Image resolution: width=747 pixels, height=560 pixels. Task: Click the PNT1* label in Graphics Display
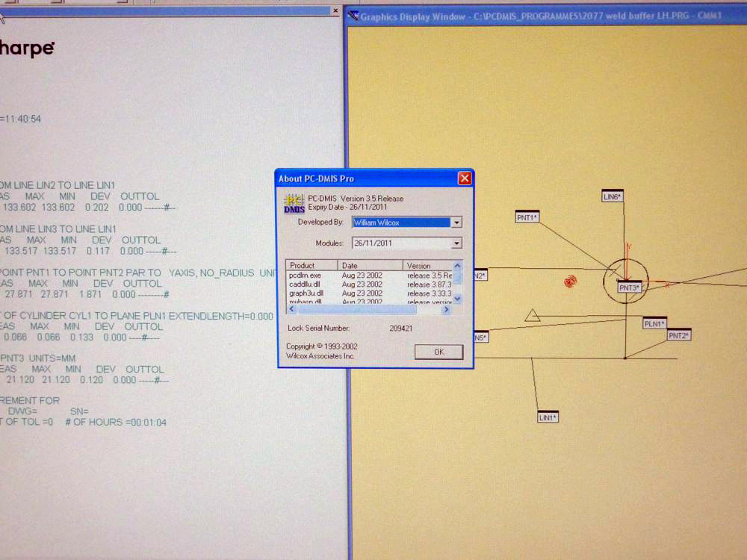point(527,217)
